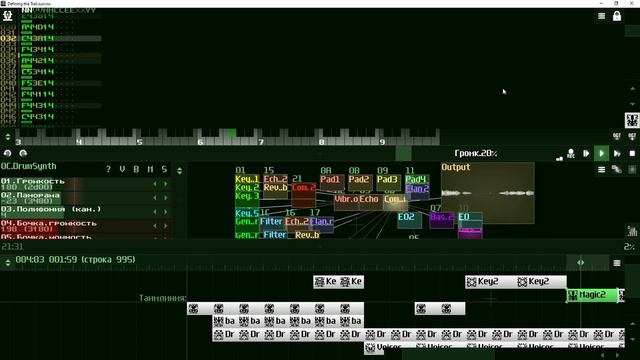Click the module connections link icon
640x360 pixels.
pos(617,169)
